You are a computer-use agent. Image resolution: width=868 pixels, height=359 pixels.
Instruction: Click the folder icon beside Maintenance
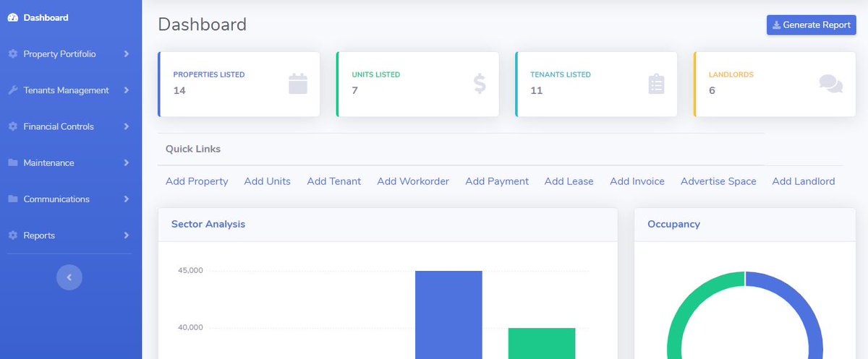point(12,163)
